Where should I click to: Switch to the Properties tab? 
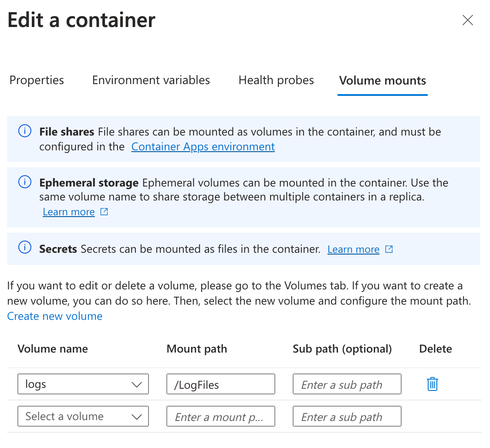point(37,80)
